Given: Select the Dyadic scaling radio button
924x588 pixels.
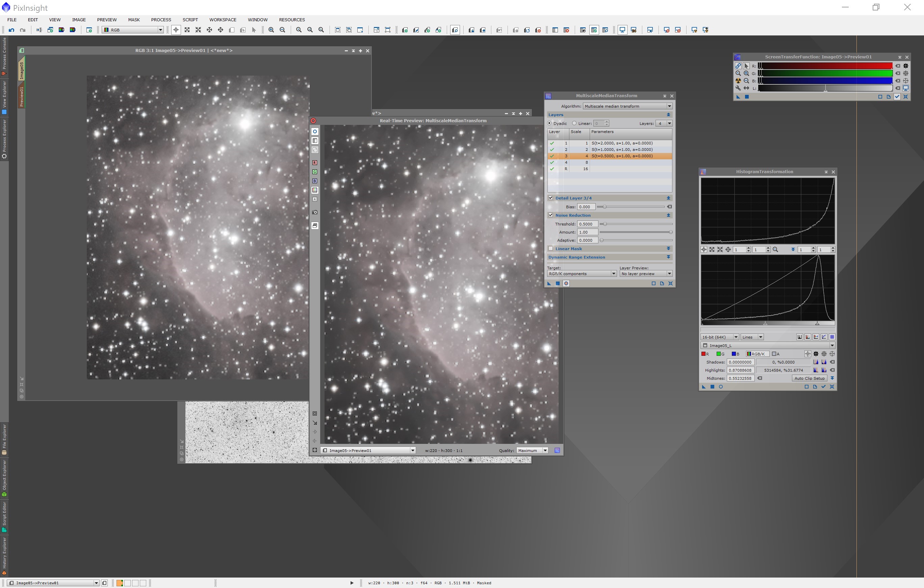Looking at the screenshot, I should click(549, 124).
